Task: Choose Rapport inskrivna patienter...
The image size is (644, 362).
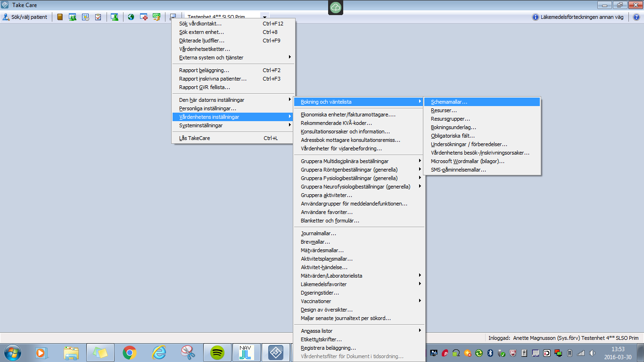Action: pos(233,79)
